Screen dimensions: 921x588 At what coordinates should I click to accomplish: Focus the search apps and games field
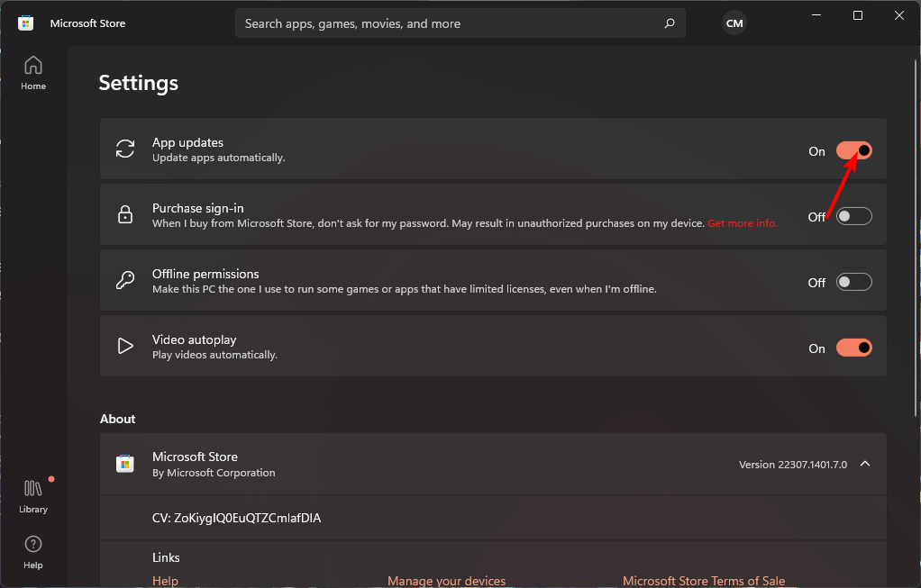[x=451, y=23]
